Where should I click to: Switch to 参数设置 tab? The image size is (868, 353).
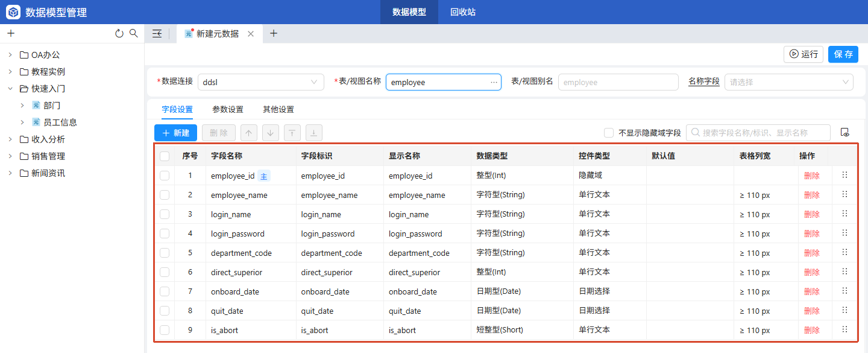[x=228, y=110]
